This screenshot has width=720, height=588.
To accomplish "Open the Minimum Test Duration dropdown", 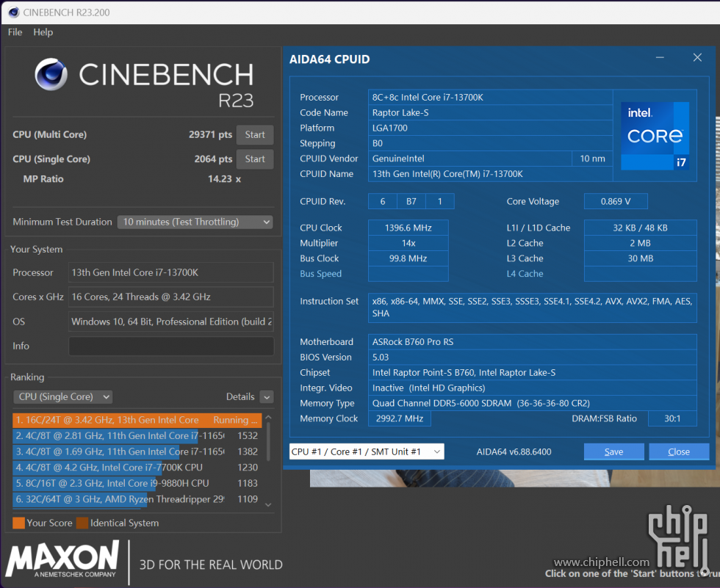I will tap(195, 222).
